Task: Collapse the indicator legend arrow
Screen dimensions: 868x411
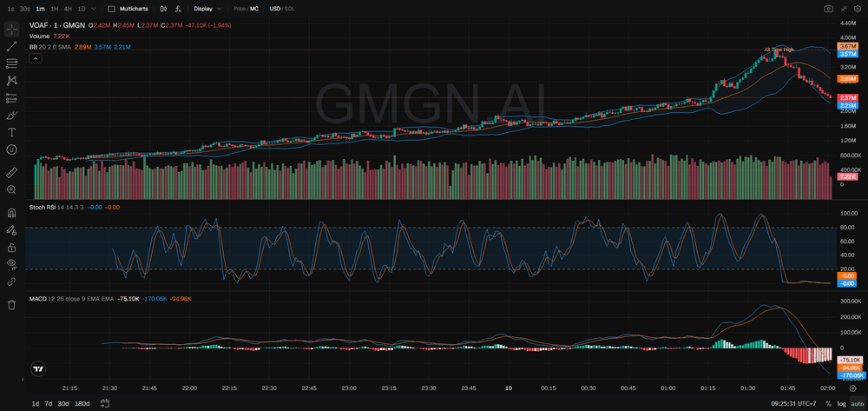Action: coord(35,58)
